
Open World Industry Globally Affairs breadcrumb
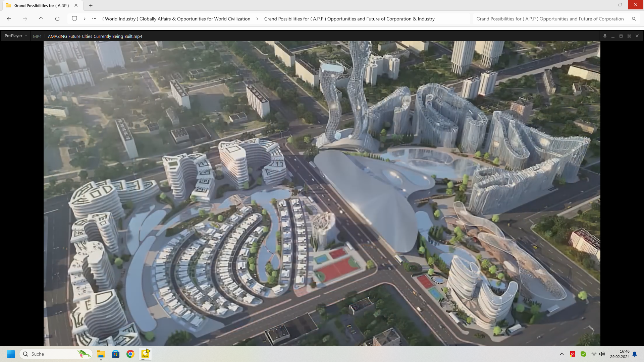click(176, 19)
